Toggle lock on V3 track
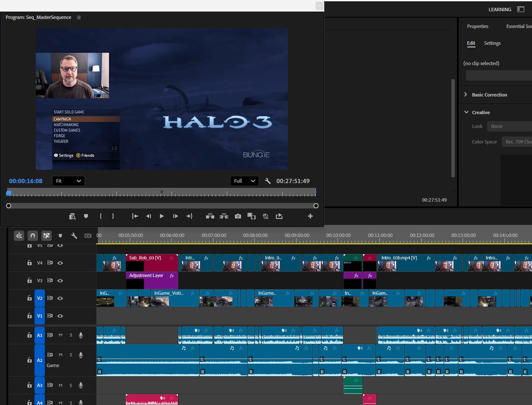532x405 pixels. 29,280
